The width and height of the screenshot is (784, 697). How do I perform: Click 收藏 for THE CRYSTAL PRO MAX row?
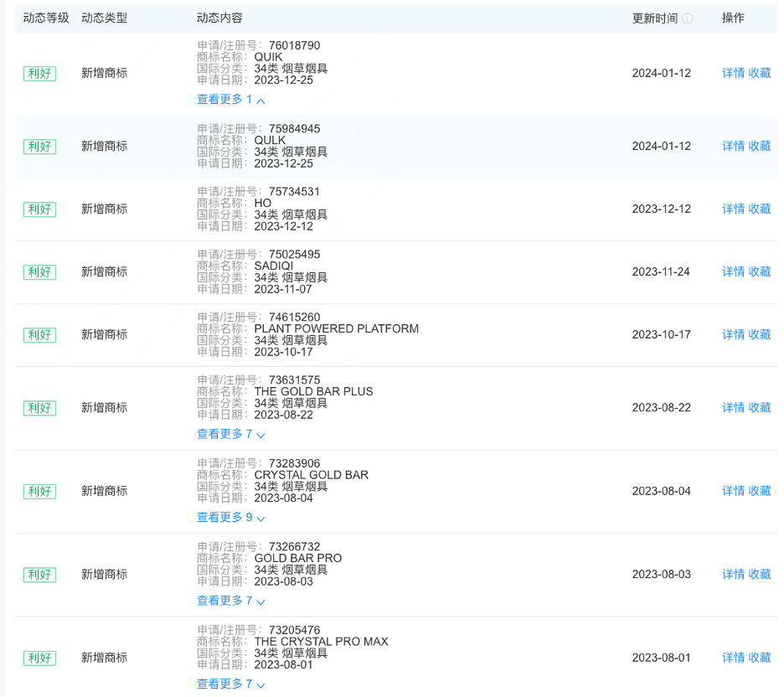(760, 658)
